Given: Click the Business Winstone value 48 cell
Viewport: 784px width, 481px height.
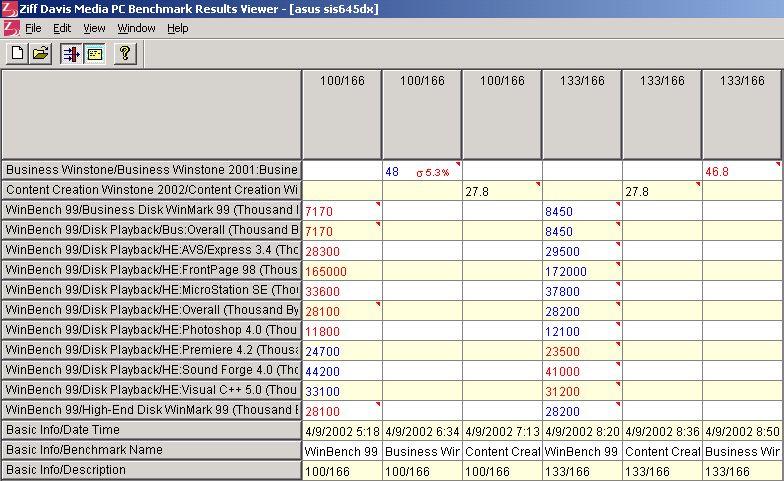Looking at the screenshot, I should pos(422,171).
